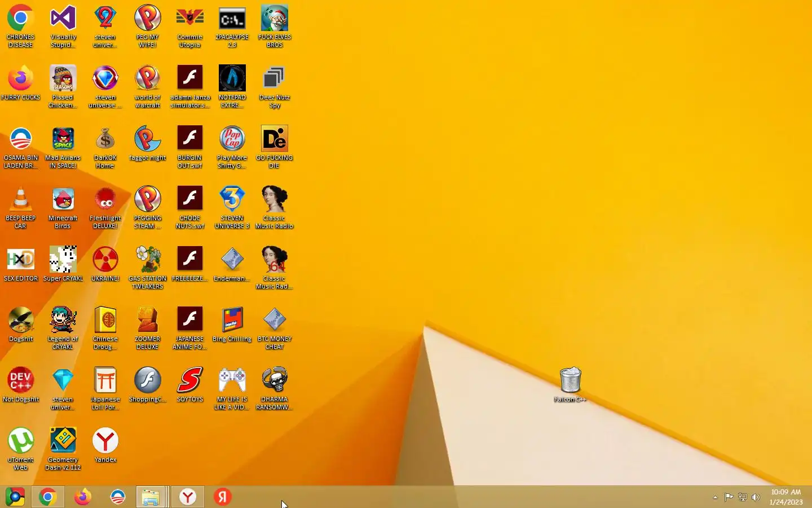Image resolution: width=812 pixels, height=508 pixels.
Task: Select the Deez Nutz Spy icon
Action: 274,86
